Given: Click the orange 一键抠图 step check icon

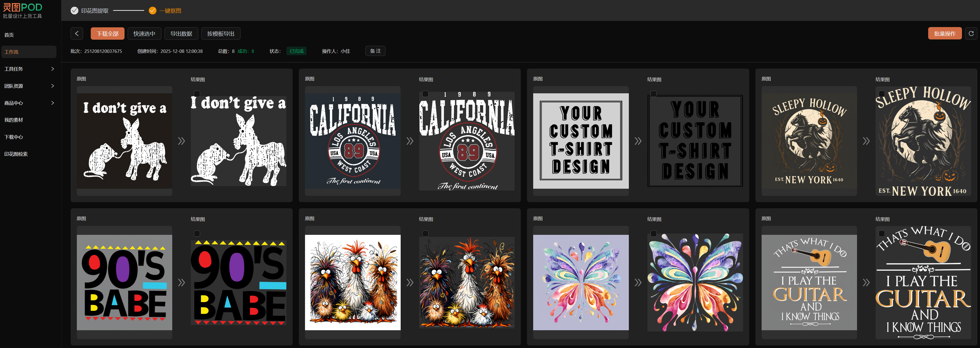Looking at the screenshot, I should (153, 11).
